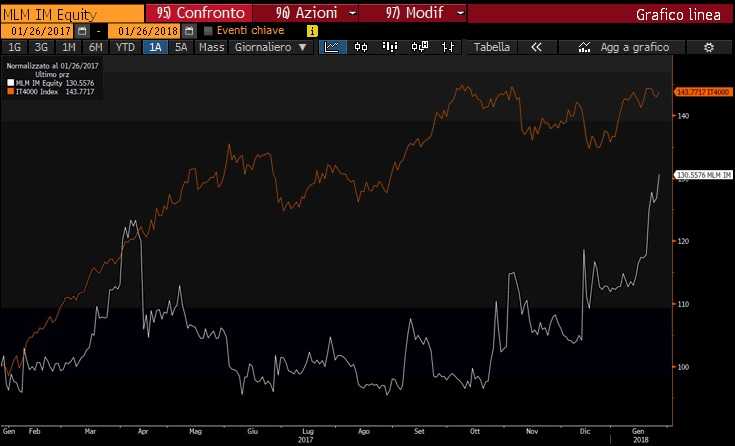Click the Grafico linea title
The image size is (735, 446).
point(678,14)
